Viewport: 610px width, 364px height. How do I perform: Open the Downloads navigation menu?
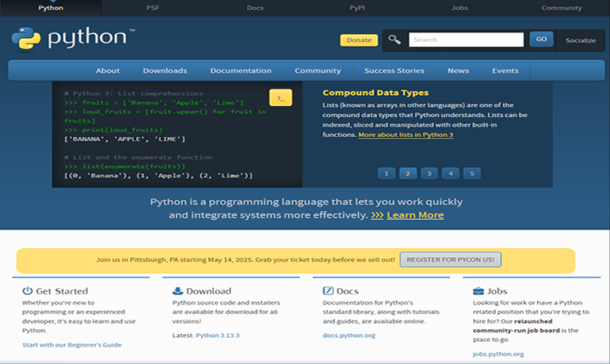165,70
